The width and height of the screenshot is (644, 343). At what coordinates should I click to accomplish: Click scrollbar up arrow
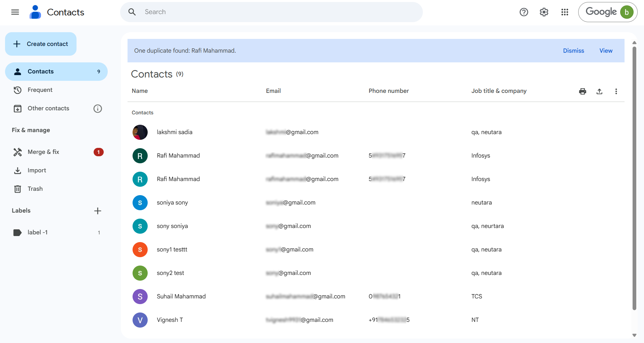tap(634, 43)
